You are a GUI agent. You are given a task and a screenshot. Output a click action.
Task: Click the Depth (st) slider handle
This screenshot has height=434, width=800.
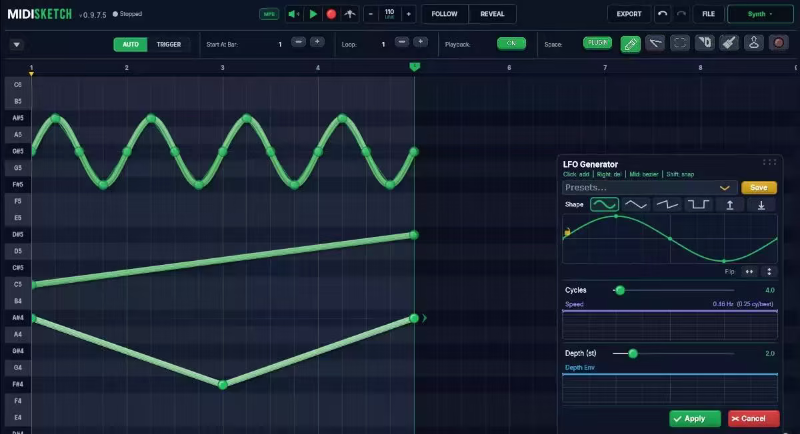(x=633, y=353)
